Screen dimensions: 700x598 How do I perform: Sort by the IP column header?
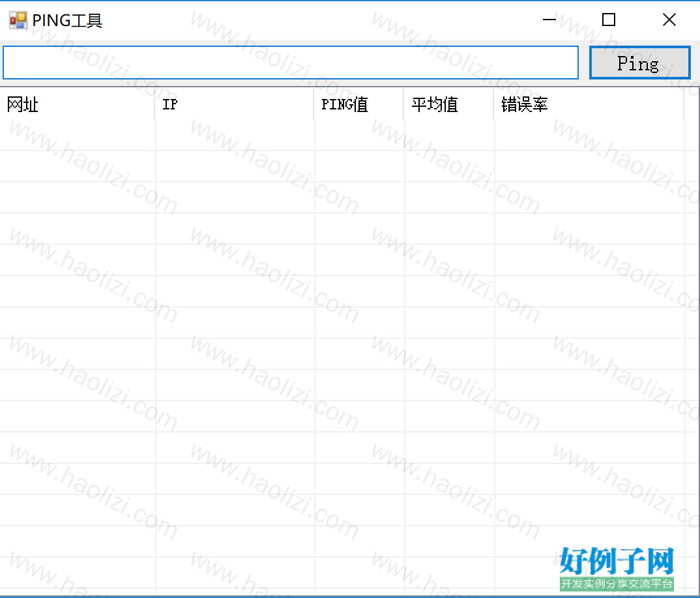235,104
